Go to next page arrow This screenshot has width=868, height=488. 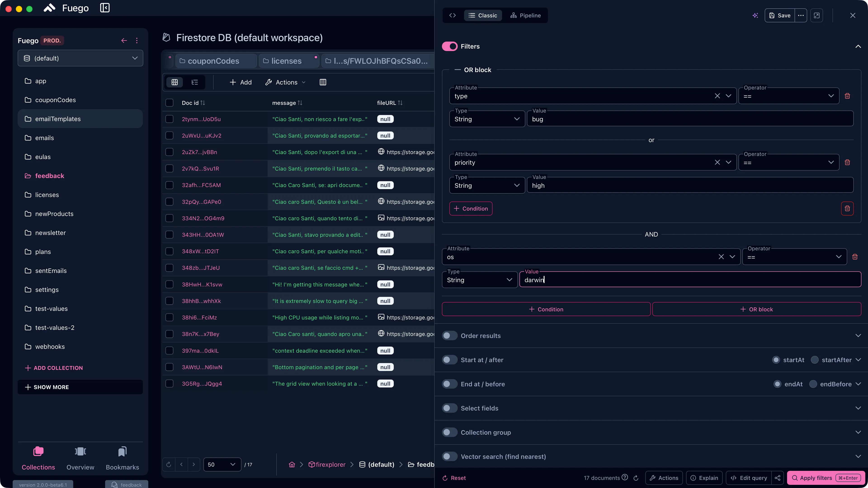(194, 465)
